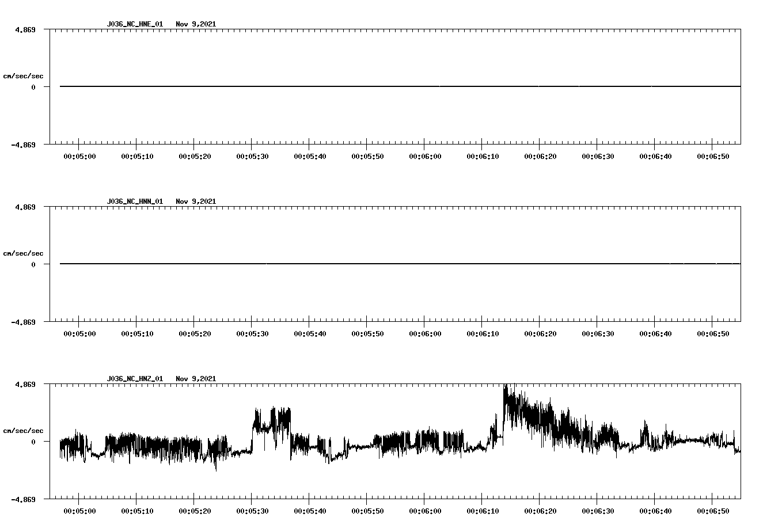Click the 00:05:10 time label under HNN plot
Screen dimensions: 782x532
click(x=137, y=334)
